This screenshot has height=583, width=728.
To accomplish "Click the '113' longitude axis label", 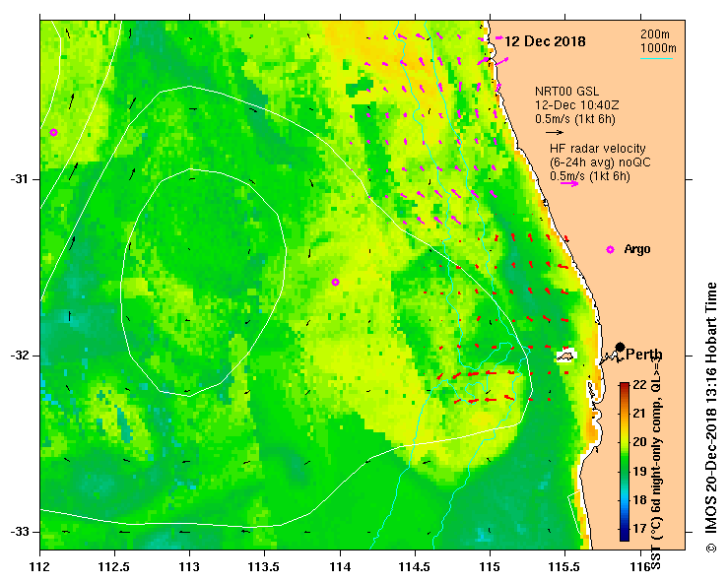I will [x=190, y=567].
